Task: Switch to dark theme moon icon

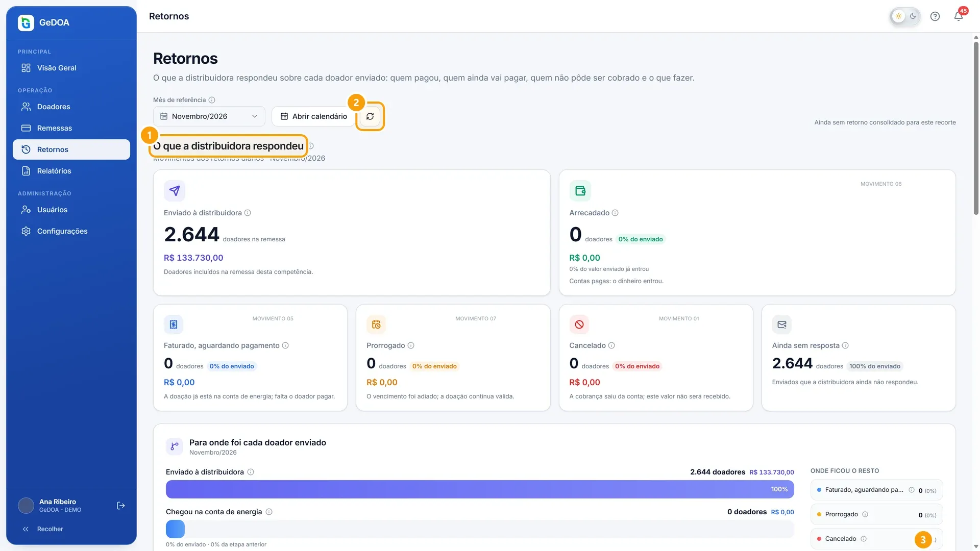Action: [x=913, y=16]
